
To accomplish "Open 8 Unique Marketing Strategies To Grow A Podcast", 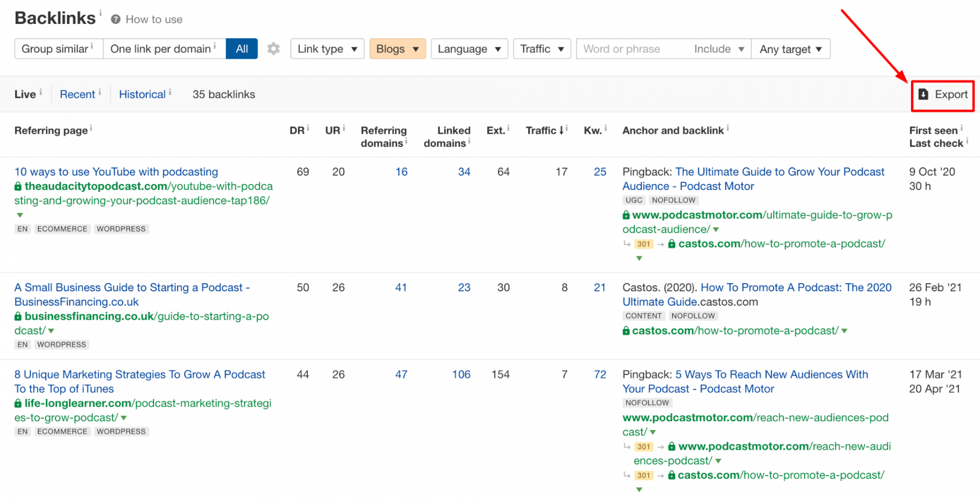I will click(x=140, y=382).
